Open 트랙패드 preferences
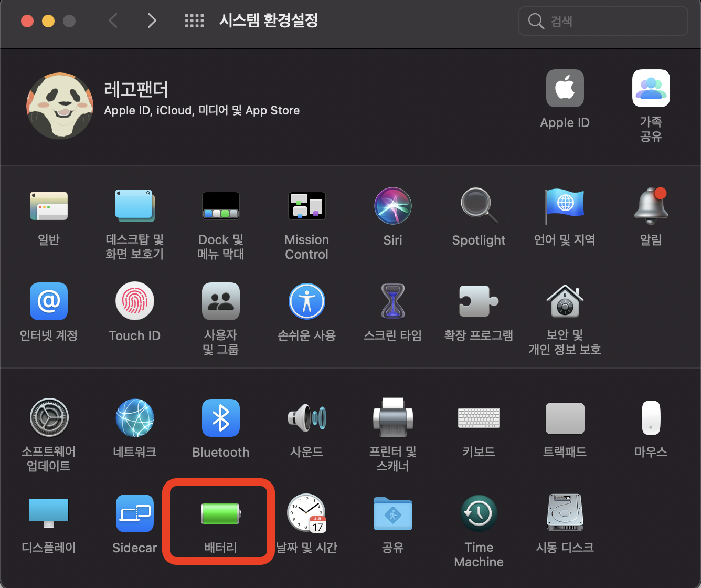The width and height of the screenshot is (701, 588). [565, 418]
